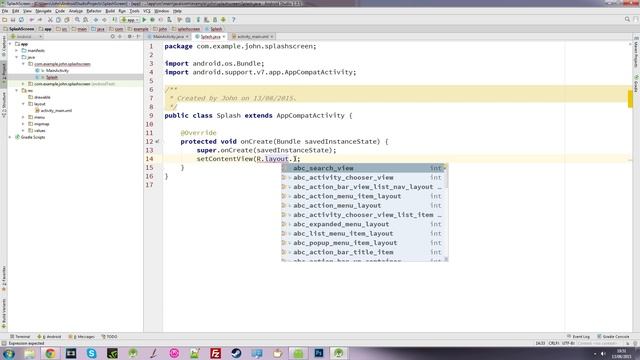640x360 pixels.
Task: Choose abc_search_view from autocomplete list
Action: (363, 168)
